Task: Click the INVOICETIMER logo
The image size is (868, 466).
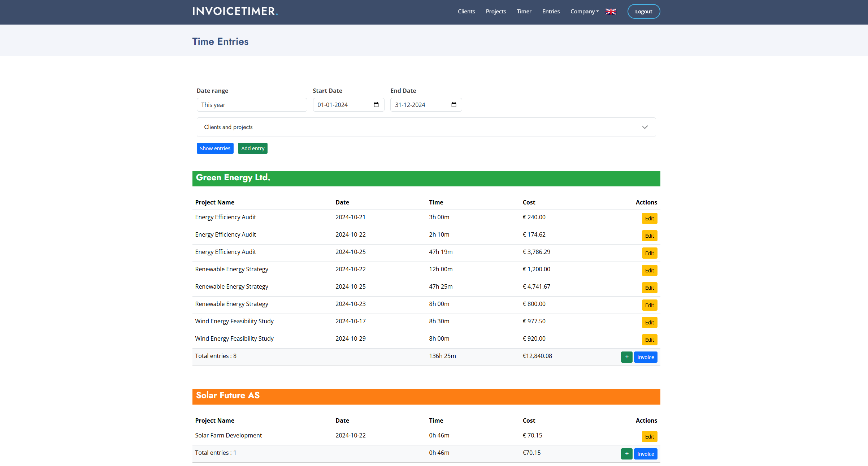Action: tap(235, 11)
